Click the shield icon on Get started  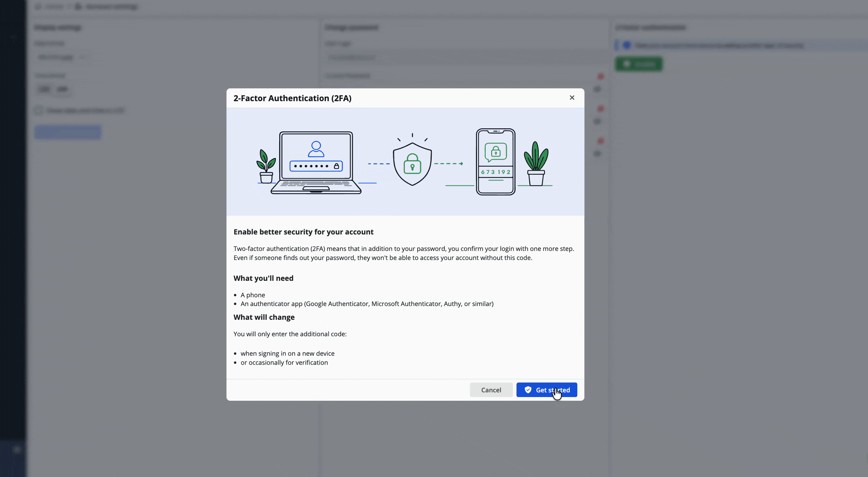pos(528,390)
